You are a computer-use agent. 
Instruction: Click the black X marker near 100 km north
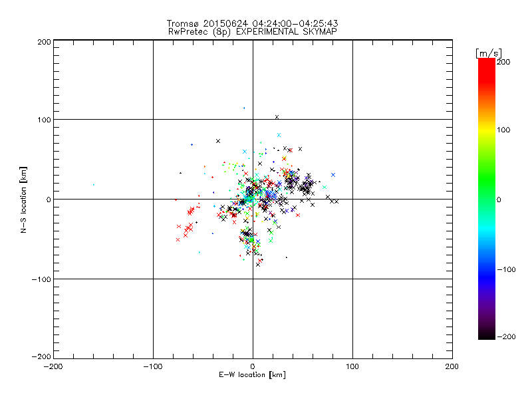pyautogui.click(x=277, y=117)
